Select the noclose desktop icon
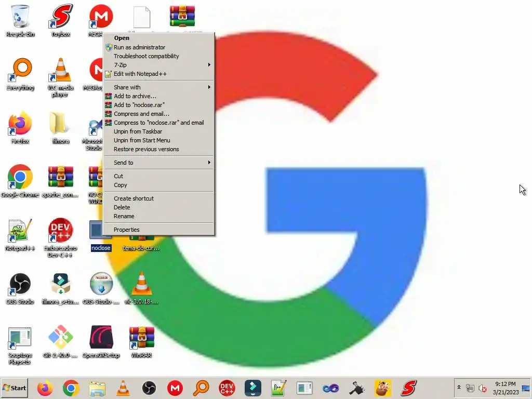 (101, 236)
